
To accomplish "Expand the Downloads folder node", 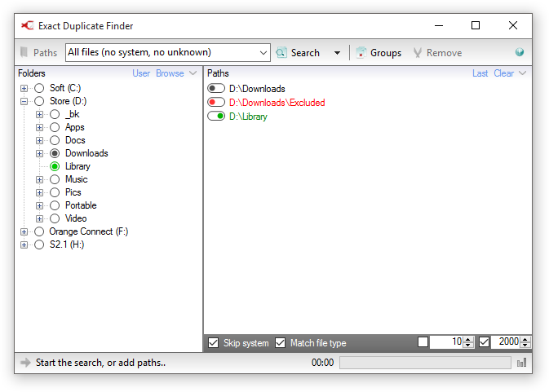I will 39,153.
